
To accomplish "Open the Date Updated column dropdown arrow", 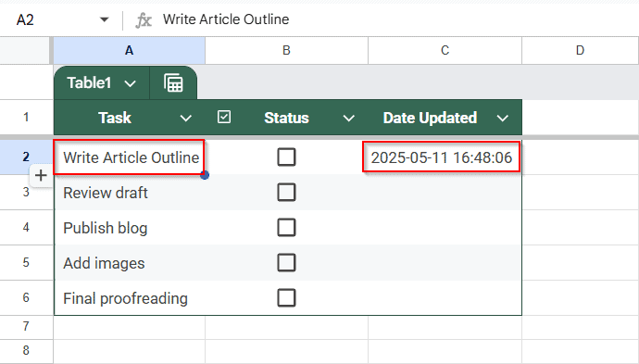I will tap(503, 119).
